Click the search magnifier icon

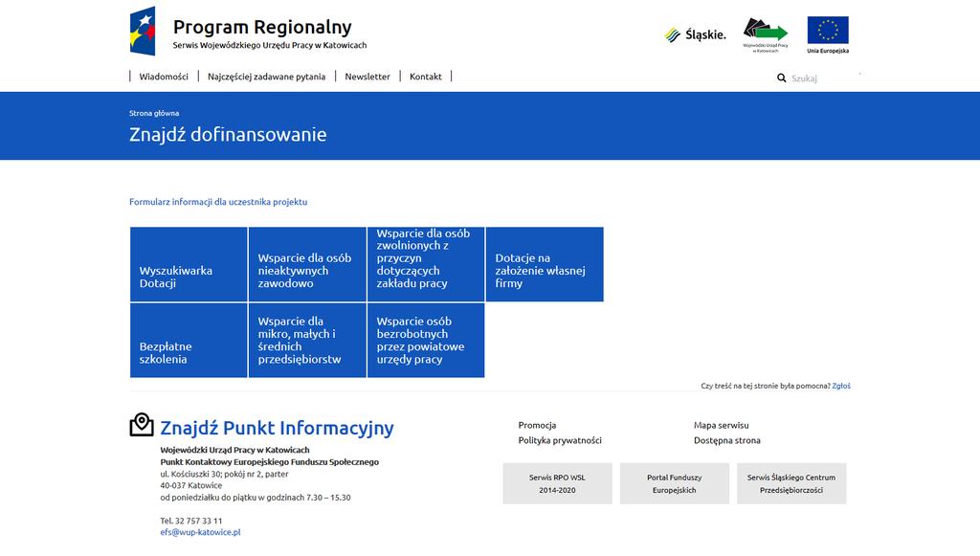click(781, 78)
